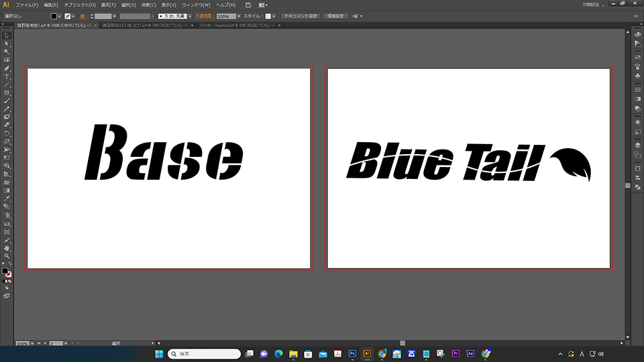644x362 pixels.
Task: Click the Windows taskbar search box
Action: point(203,353)
